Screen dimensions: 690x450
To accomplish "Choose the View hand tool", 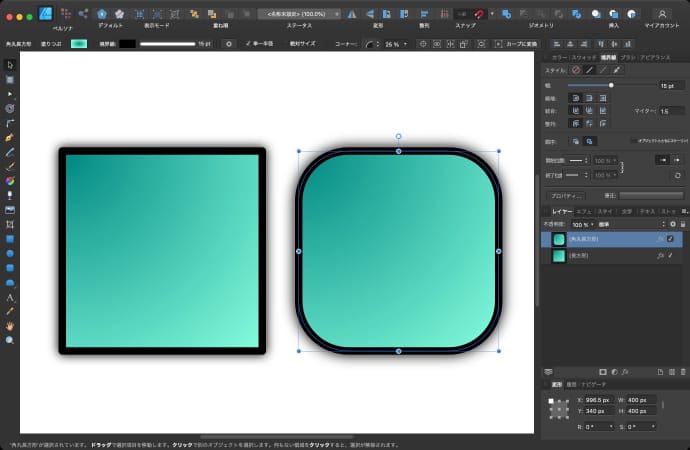I will 10,326.
